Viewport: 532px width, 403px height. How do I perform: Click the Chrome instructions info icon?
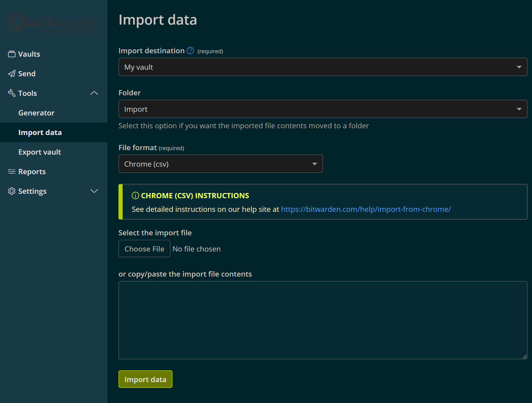(135, 196)
